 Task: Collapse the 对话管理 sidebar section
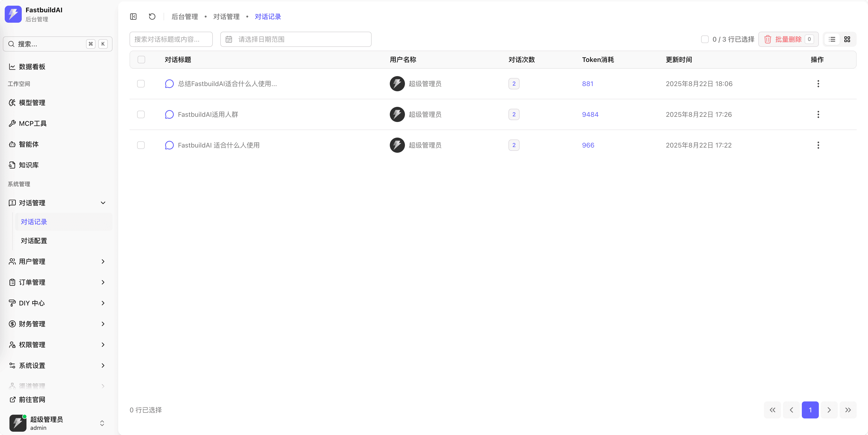[103, 203]
